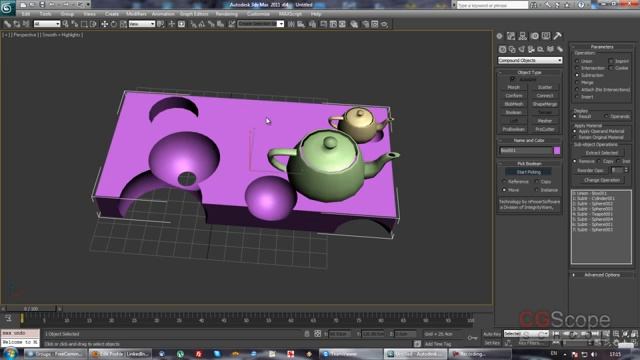The image size is (640, 360).
Task: Open the Edit menu
Action: (26, 14)
